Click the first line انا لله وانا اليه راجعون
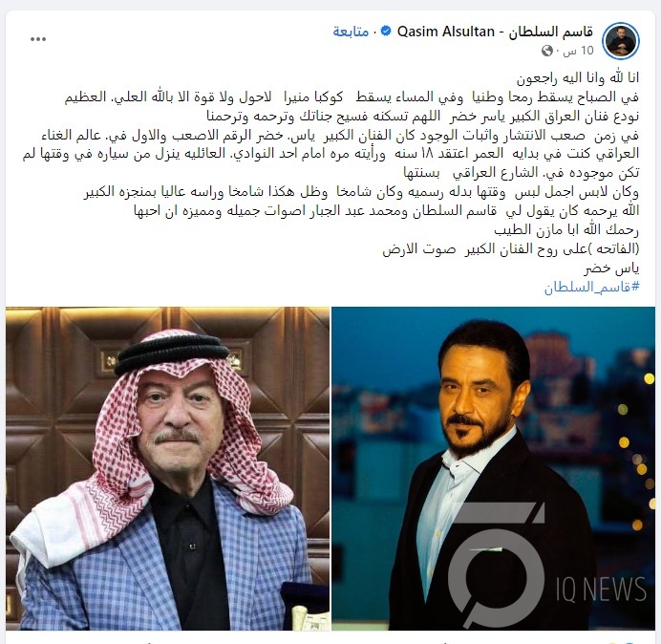The height and width of the screenshot is (644, 661). 578,77
